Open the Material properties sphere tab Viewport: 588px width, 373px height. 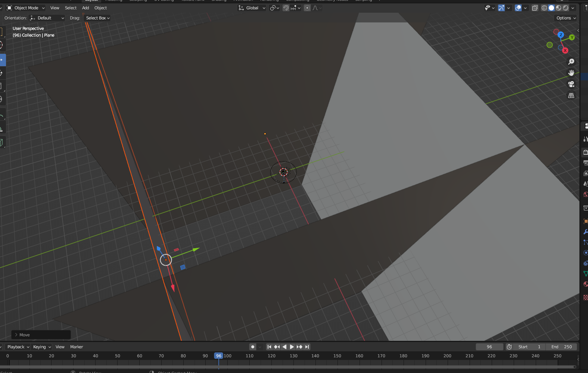585,284
